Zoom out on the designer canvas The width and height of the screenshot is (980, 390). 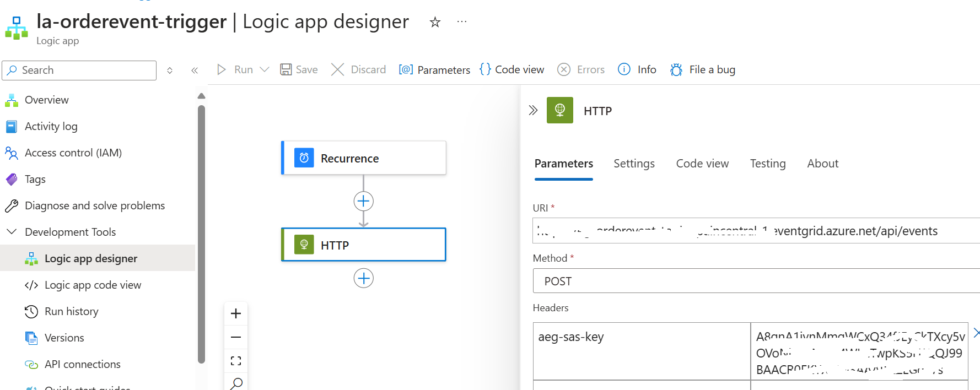click(x=236, y=337)
